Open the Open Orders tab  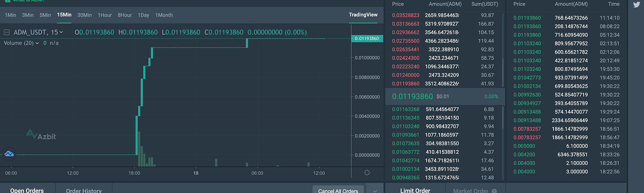click(27, 190)
